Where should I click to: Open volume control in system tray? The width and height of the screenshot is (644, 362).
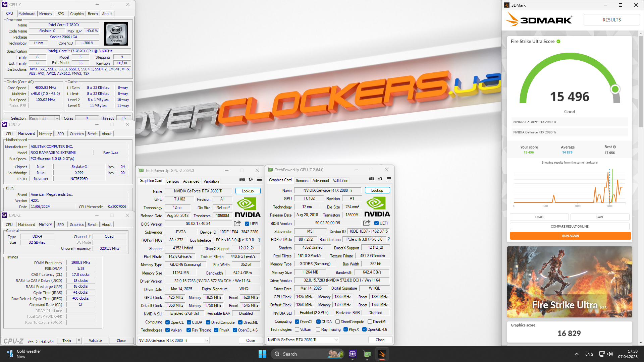610,354
